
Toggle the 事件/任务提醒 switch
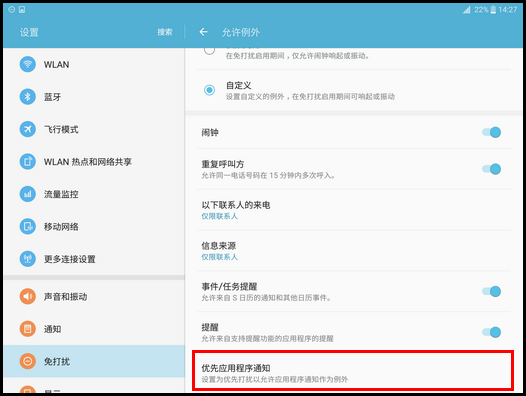pyautogui.click(x=491, y=291)
